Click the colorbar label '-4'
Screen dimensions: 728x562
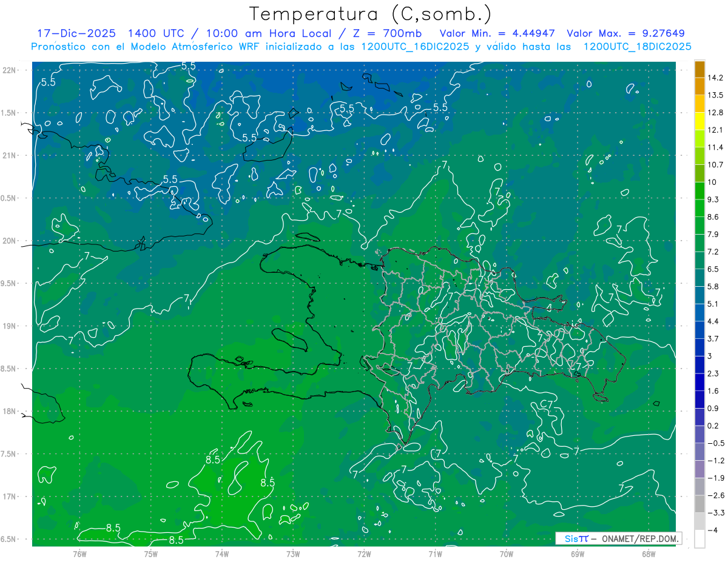coord(713,530)
